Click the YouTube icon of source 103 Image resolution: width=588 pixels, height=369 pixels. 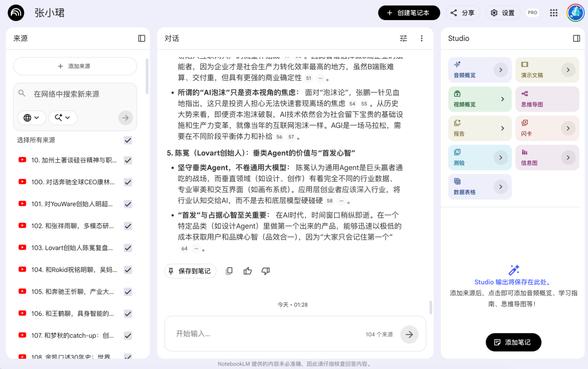(22, 247)
